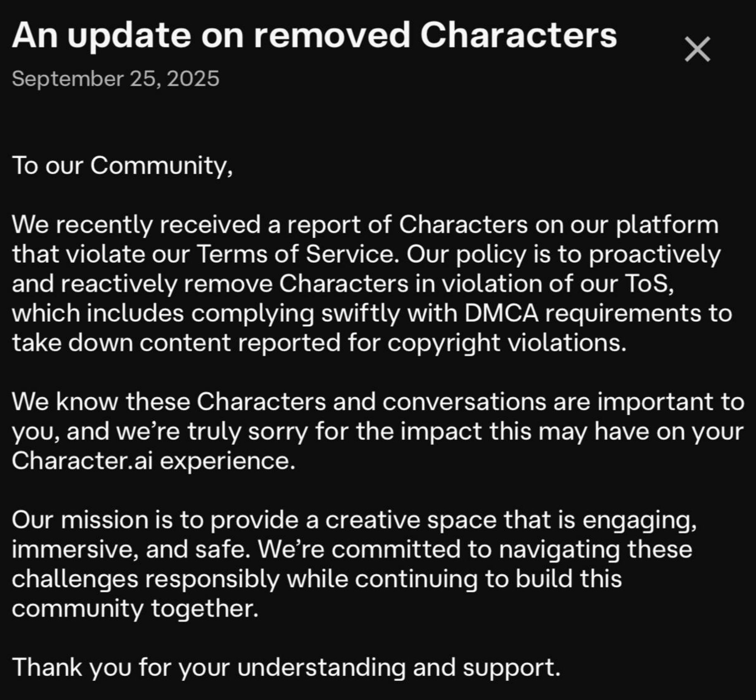
Task: Click the words 'truly sorry' in the text
Action: [247, 431]
